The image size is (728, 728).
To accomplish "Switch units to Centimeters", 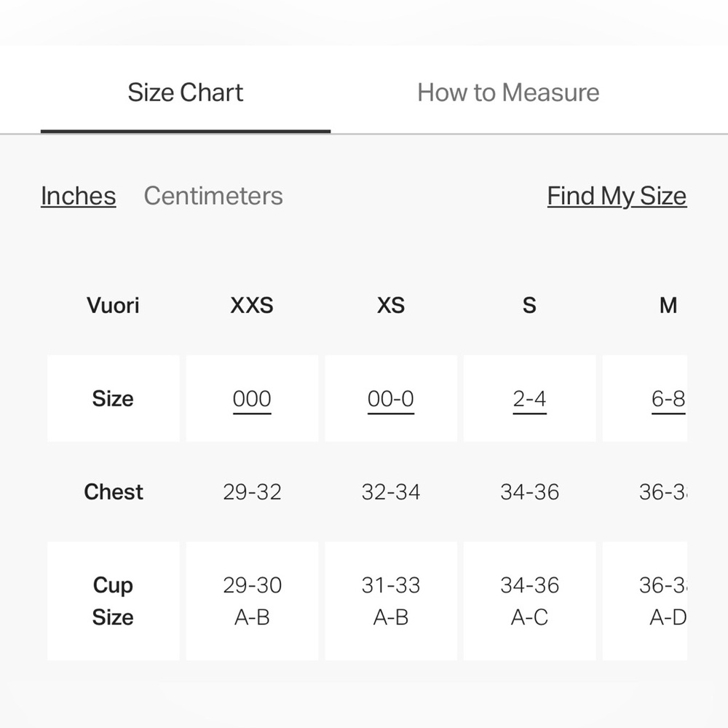I will [213, 196].
